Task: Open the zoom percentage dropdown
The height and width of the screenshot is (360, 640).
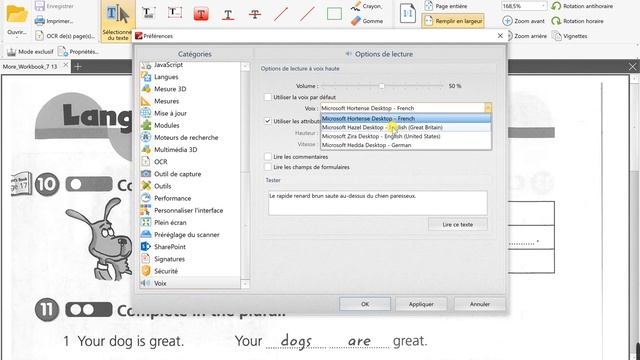Action: click(x=543, y=6)
